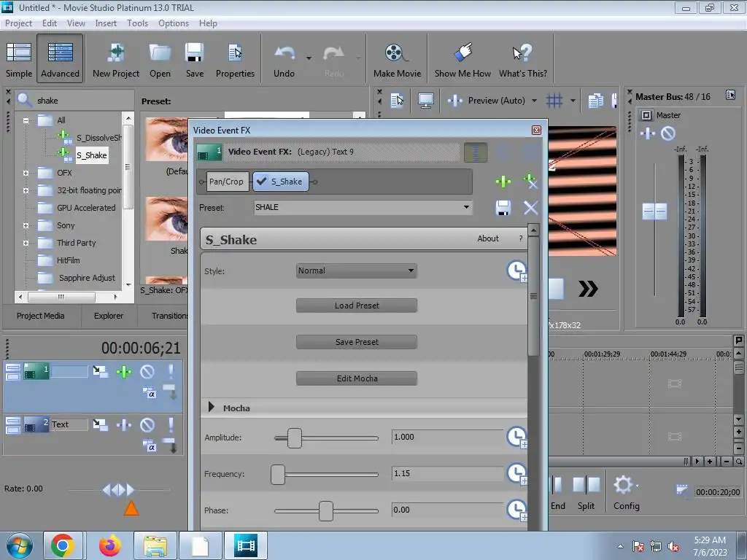Open preview grid overlays icon
Image resolution: width=747 pixels, height=560 pixels.
tap(554, 101)
